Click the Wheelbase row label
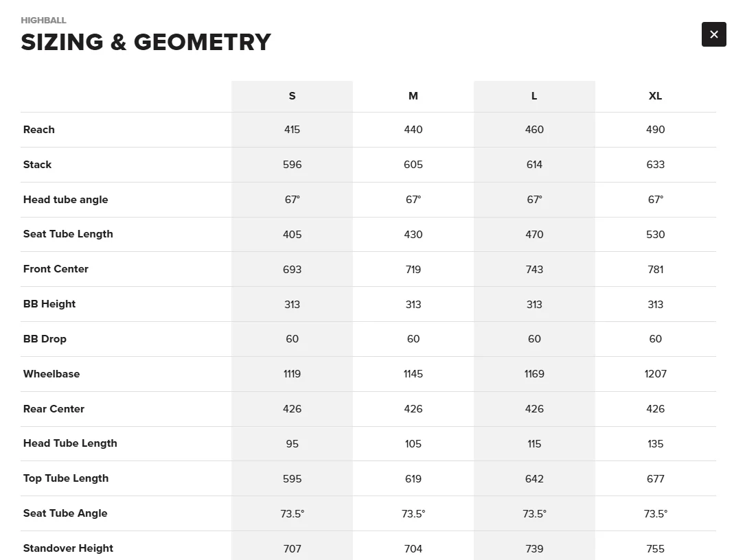 [x=51, y=374]
